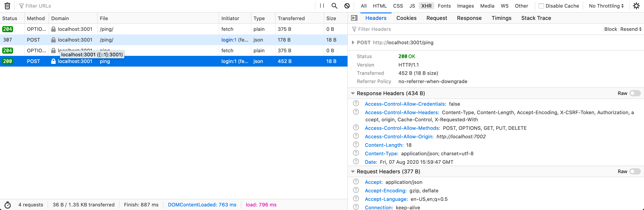Select the 307 POST /ping/ request row
Image resolution: width=644 pixels, height=210 pixels.
tap(174, 40)
